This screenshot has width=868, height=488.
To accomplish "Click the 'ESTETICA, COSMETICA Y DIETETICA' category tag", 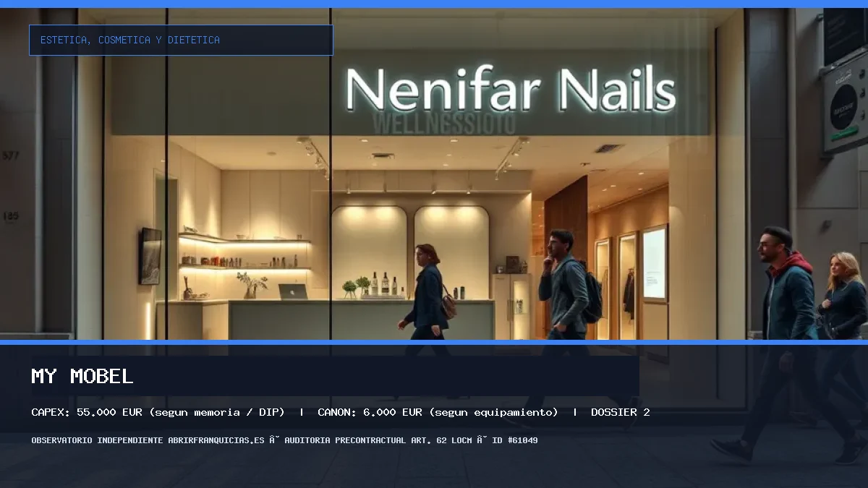I will [181, 40].
